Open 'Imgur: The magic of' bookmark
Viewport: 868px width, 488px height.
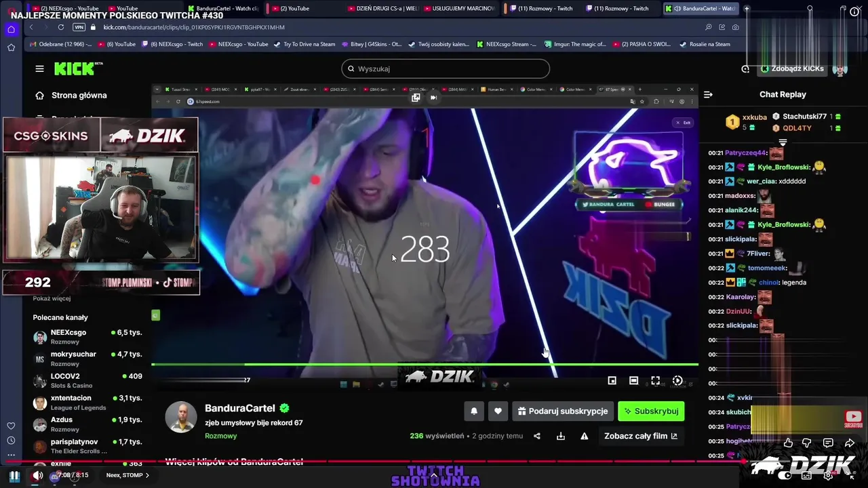click(x=575, y=44)
